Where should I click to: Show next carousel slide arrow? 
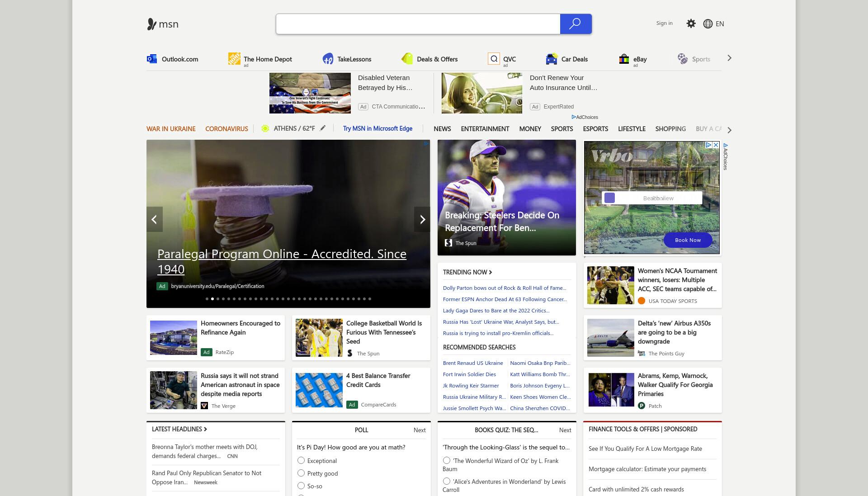pos(422,219)
